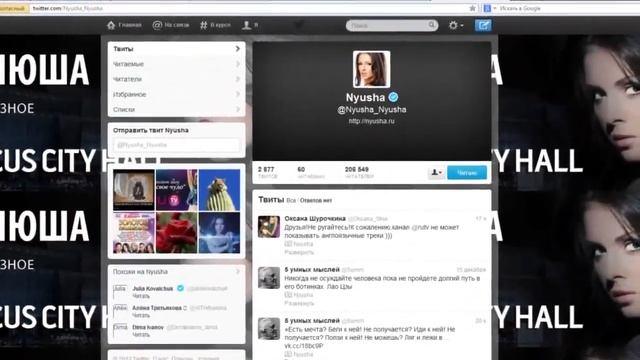Click the browser bookmark star icon
The width and height of the screenshot is (640, 360).
point(472,8)
